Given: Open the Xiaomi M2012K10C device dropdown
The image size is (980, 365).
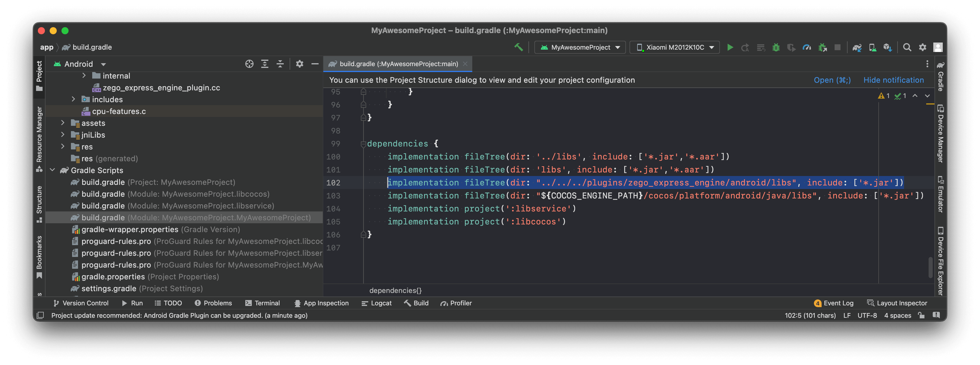Looking at the screenshot, I should [674, 48].
